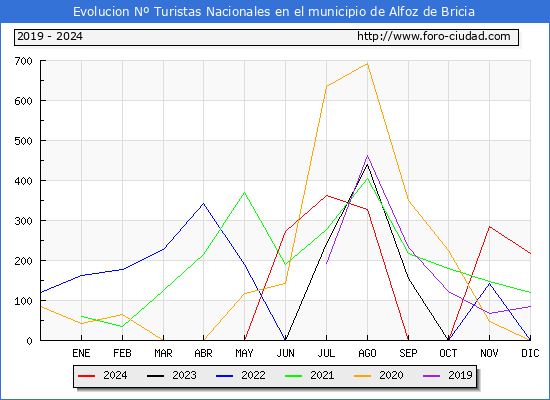Screen dimensions: 550x400
Task: Click the 600 y-axis value
Action: tap(24, 101)
